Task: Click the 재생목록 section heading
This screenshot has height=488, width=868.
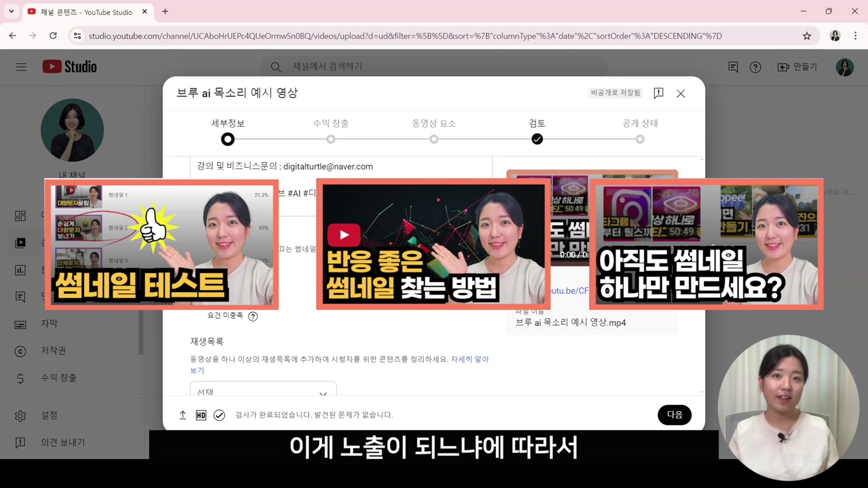Action: tap(207, 341)
